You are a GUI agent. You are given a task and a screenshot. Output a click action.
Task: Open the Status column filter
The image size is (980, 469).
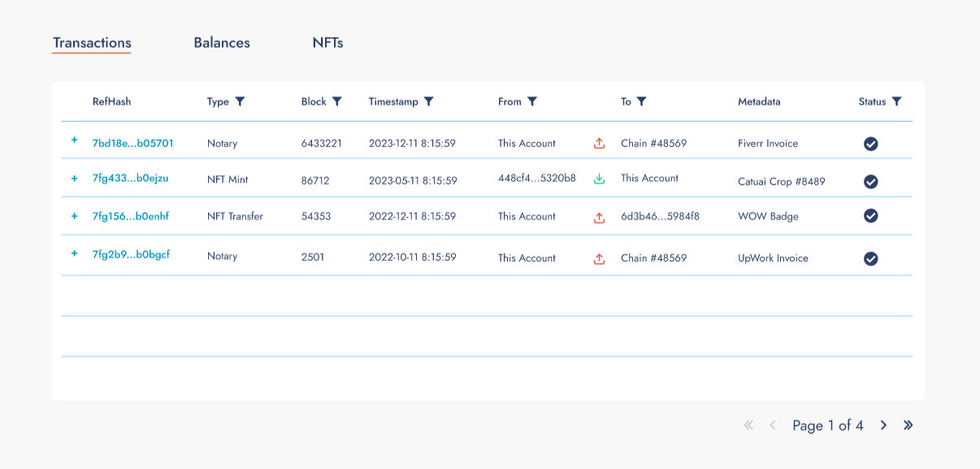[896, 102]
